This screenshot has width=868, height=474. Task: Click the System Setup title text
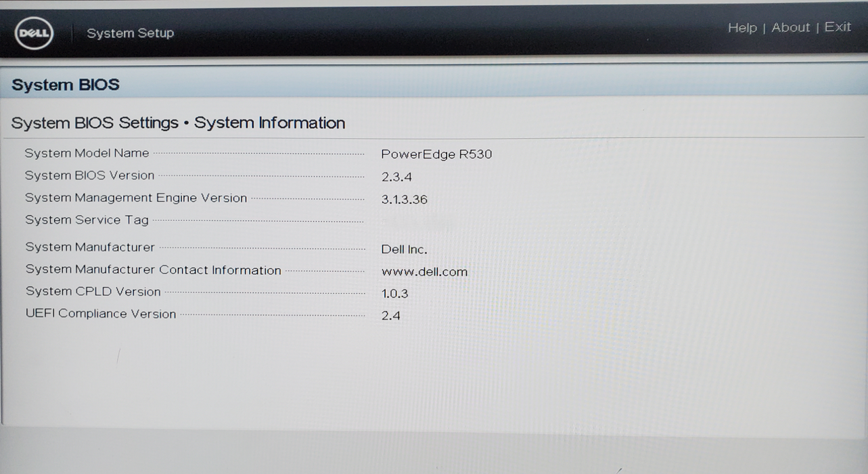(130, 33)
